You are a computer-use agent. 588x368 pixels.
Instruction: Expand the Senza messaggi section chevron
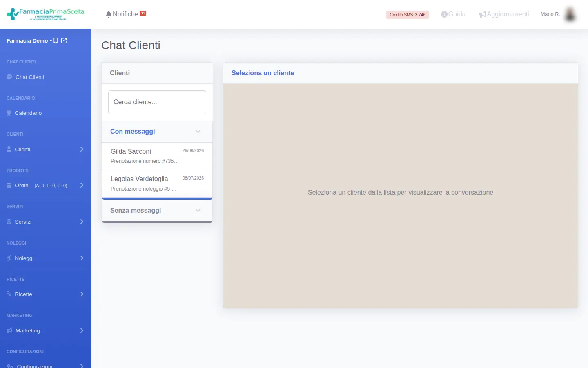[198, 210]
